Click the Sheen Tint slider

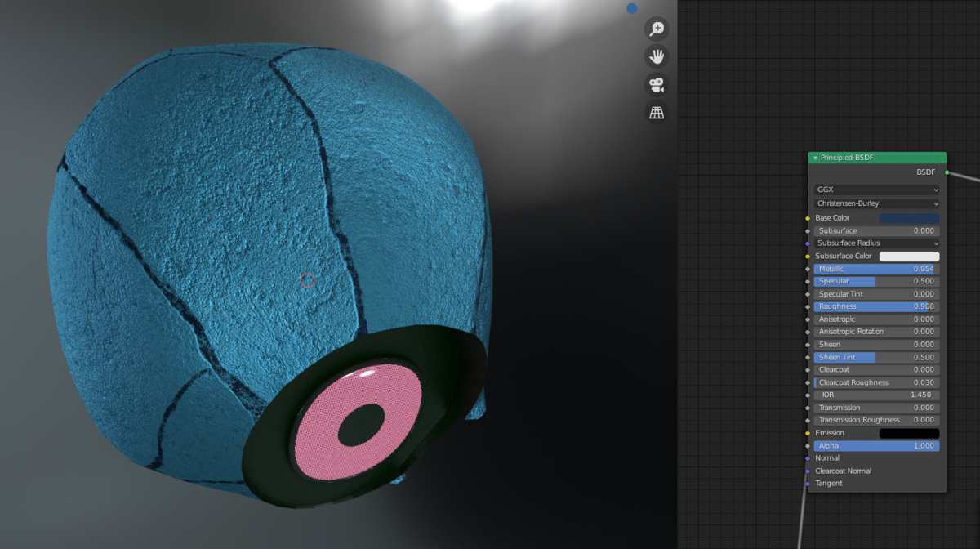tap(877, 357)
